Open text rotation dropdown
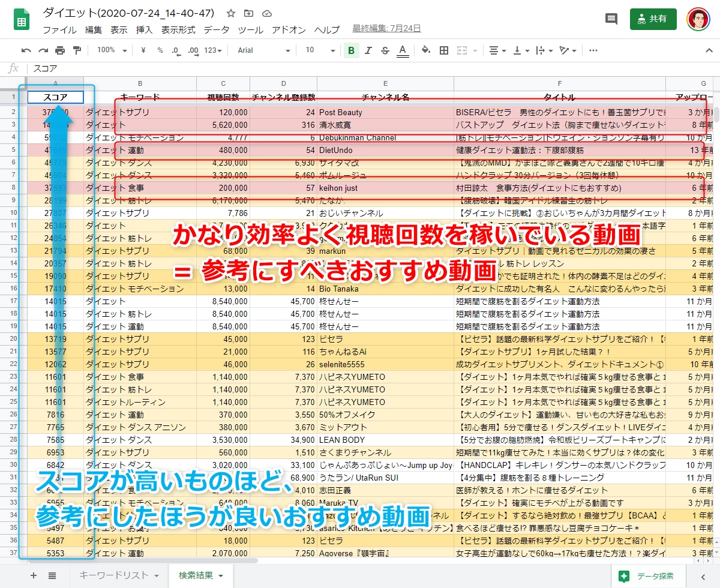 (568, 50)
